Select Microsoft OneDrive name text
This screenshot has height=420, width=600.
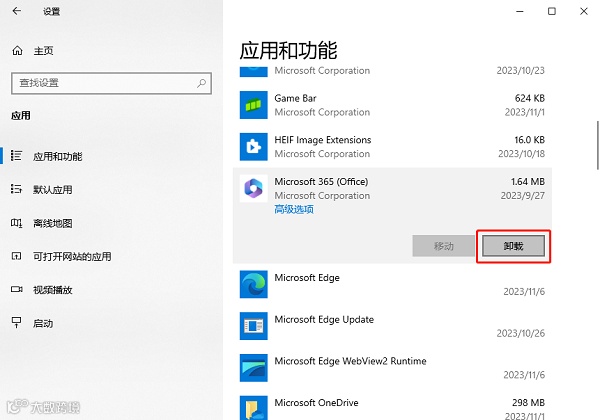[x=316, y=403]
